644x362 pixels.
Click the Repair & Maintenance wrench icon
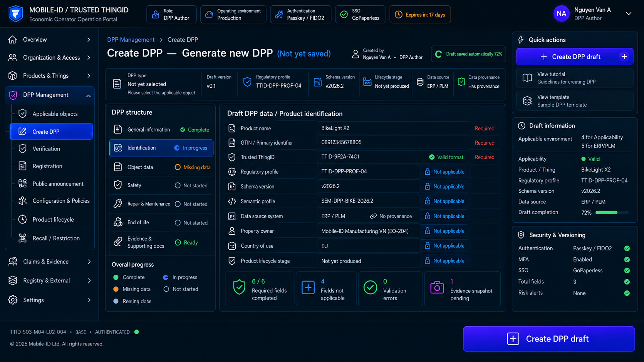pos(118,204)
